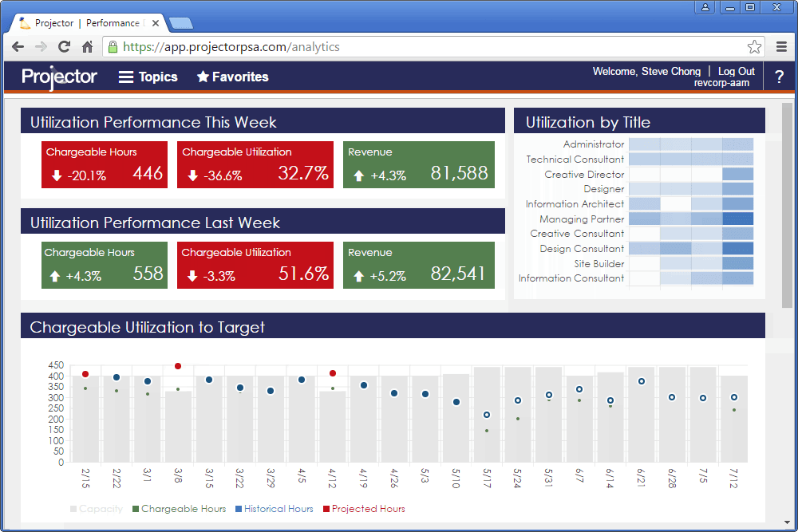Toggle Capacity series in chart legend
The image size is (798, 532).
pos(96,509)
